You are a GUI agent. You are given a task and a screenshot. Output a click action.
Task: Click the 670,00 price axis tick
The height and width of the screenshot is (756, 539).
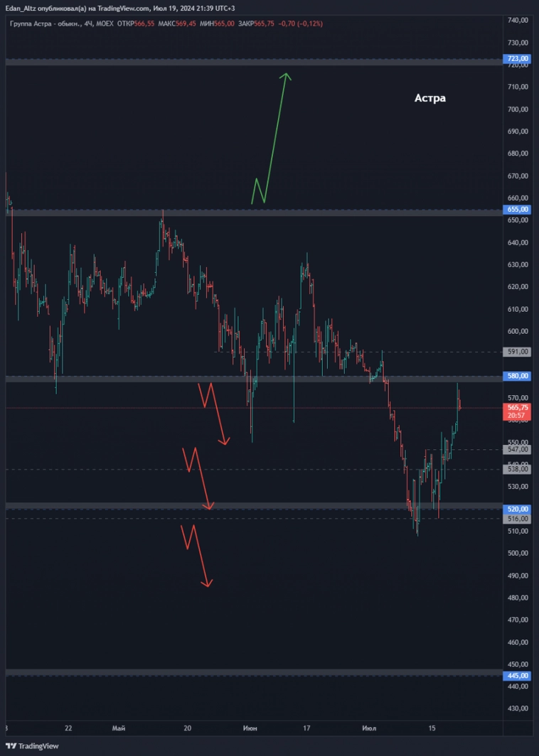(x=518, y=176)
